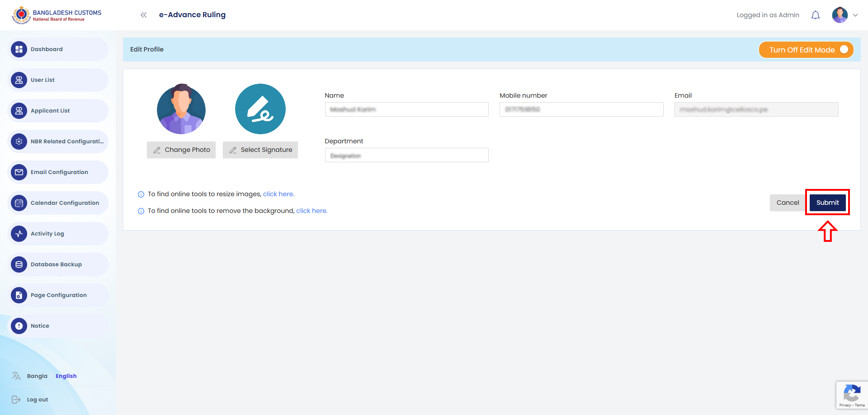The height and width of the screenshot is (415, 868).
Task: Open Dashboard menu item
Action: point(58,49)
